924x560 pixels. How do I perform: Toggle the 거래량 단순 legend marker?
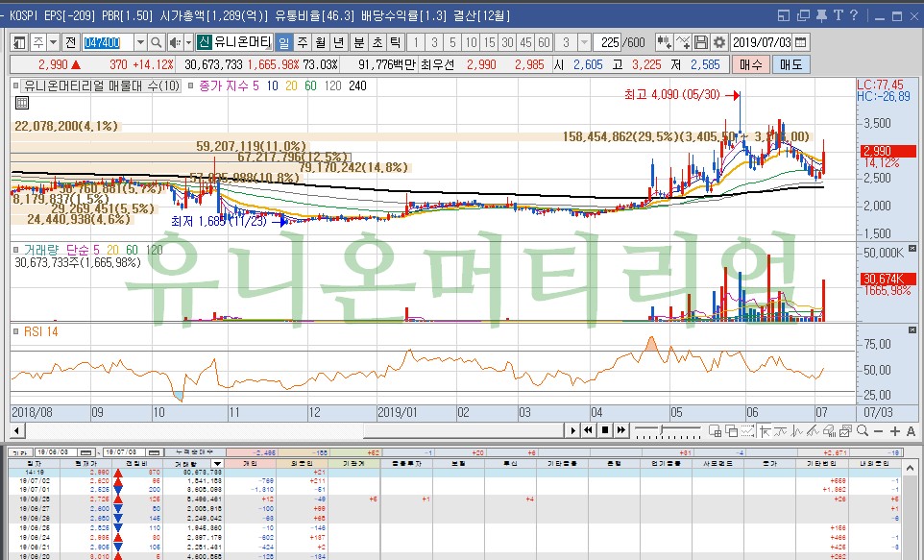click(x=16, y=250)
